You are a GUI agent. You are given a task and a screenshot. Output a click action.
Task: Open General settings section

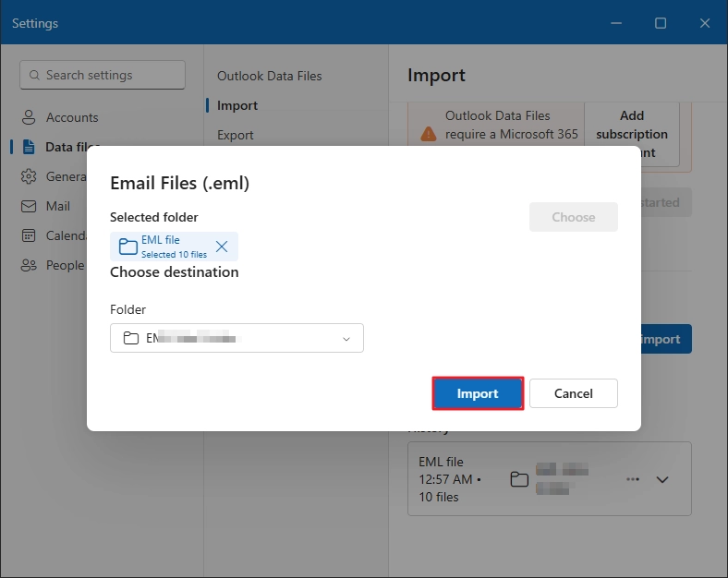pyautogui.click(x=54, y=176)
